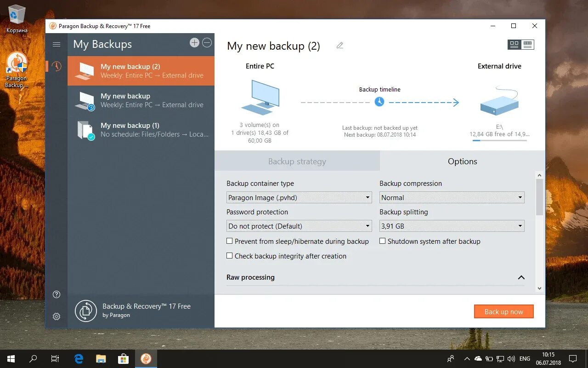588x368 pixels.
Task: Collapse the Raw processing section
Action: (521, 277)
